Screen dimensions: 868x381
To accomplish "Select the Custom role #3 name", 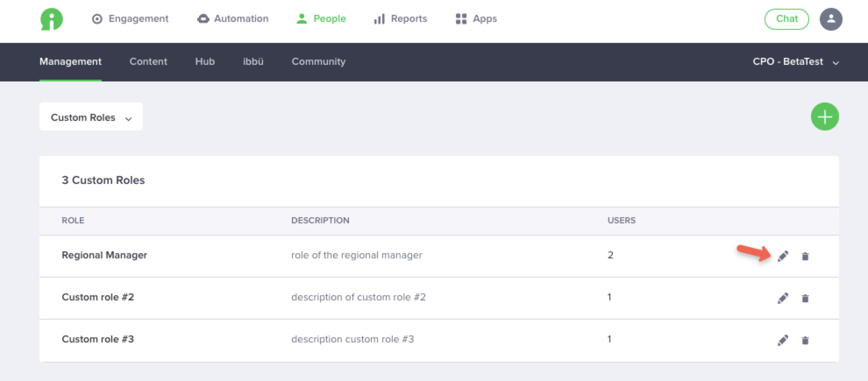I will click(98, 339).
